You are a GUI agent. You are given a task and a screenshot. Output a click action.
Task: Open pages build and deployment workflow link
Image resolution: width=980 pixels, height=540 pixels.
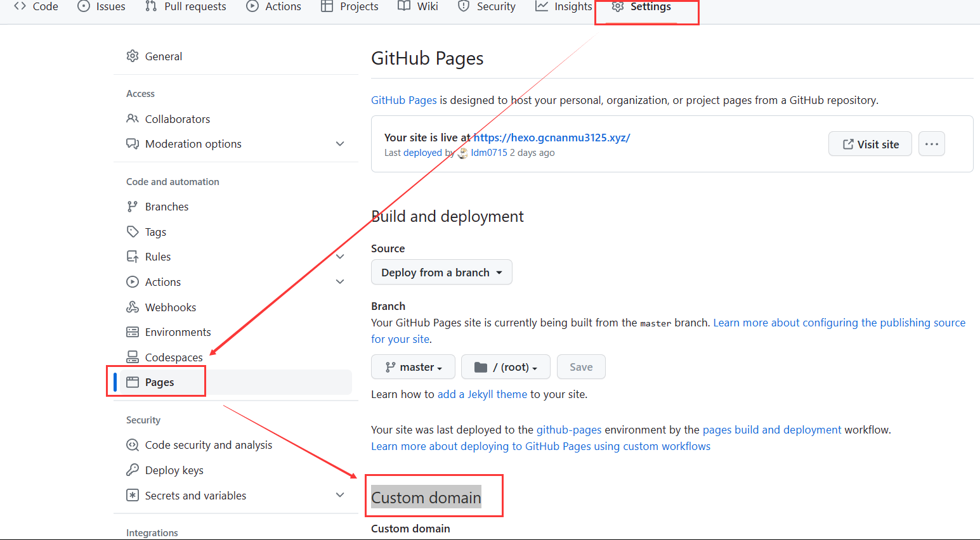pyautogui.click(x=772, y=430)
